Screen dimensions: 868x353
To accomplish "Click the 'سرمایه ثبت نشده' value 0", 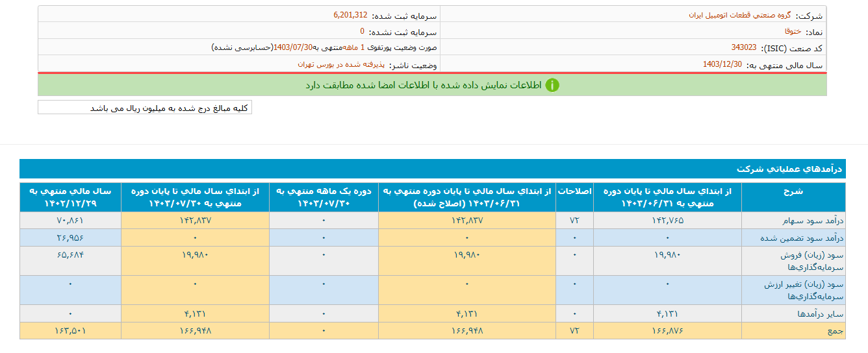I will pyautogui.click(x=363, y=31).
